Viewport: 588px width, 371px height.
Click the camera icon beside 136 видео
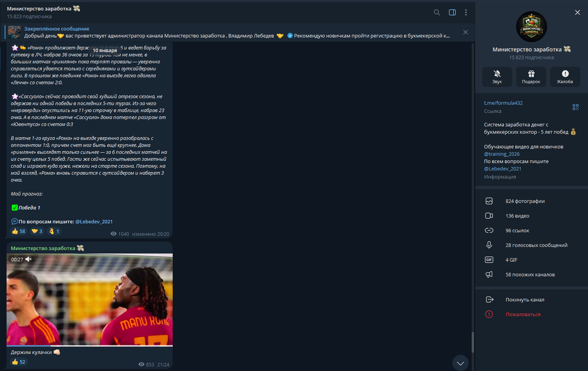click(x=489, y=216)
